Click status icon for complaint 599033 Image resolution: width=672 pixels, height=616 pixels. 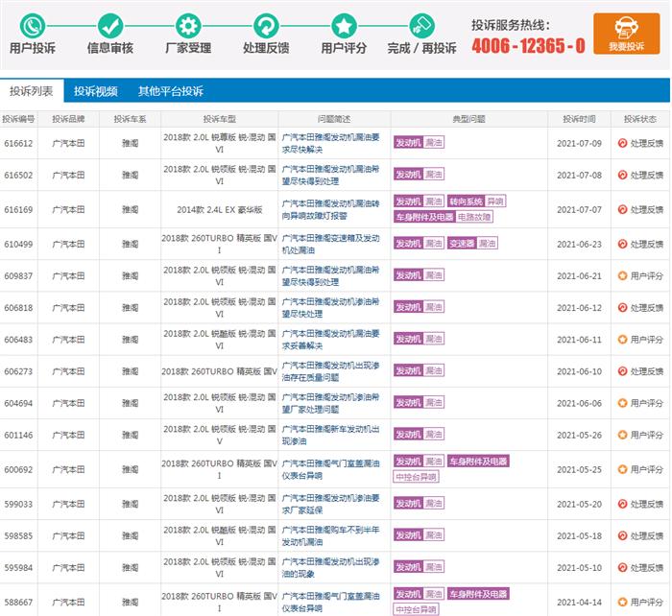pyautogui.click(x=623, y=504)
